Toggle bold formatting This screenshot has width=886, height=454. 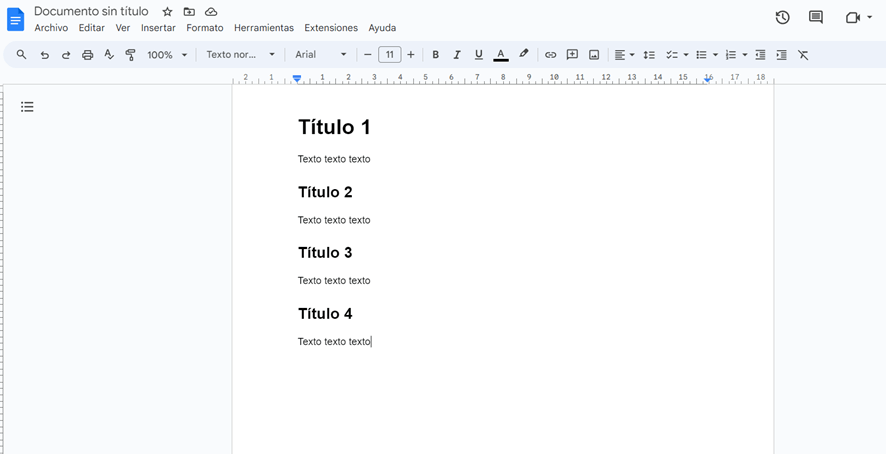coord(435,55)
